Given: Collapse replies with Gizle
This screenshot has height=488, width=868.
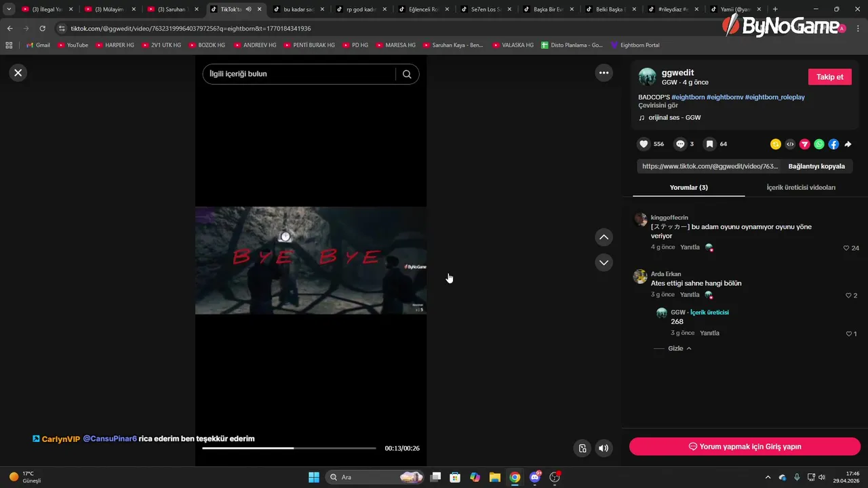Looking at the screenshot, I should click(x=679, y=348).
